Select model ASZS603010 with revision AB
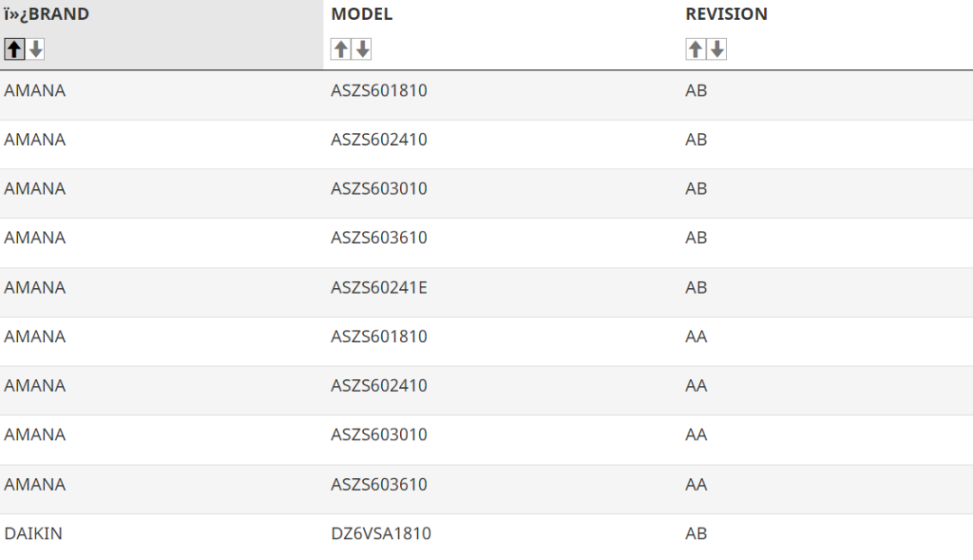Viewport: 973px width, 560px height. (x=378, y=188)
